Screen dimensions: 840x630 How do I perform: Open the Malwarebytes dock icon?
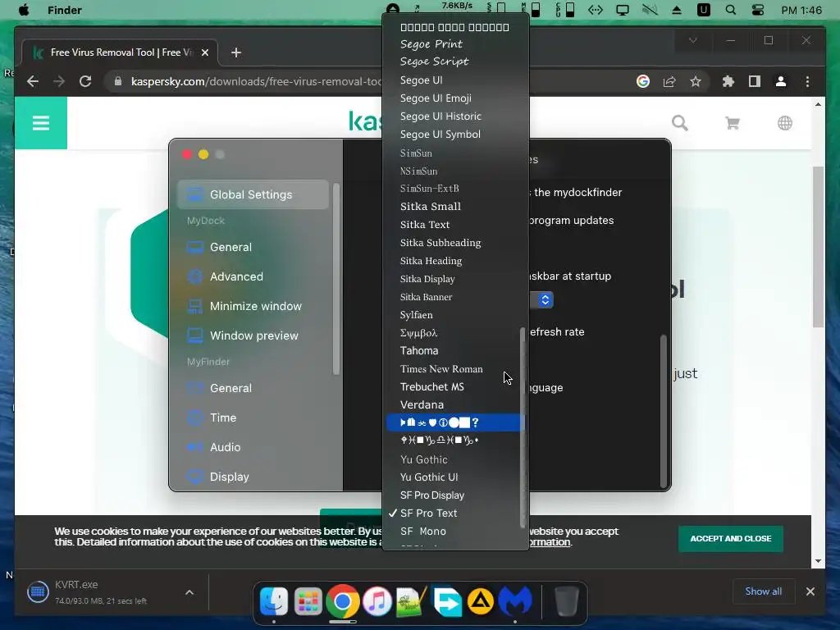pyautogui.click(x=515, y=601)
